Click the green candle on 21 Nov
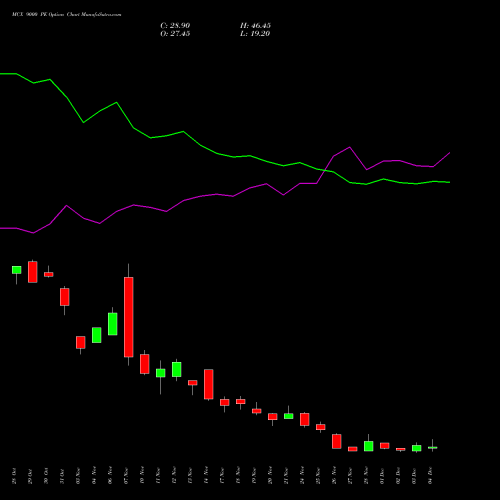The image size is (500, 500). point(289,416)
